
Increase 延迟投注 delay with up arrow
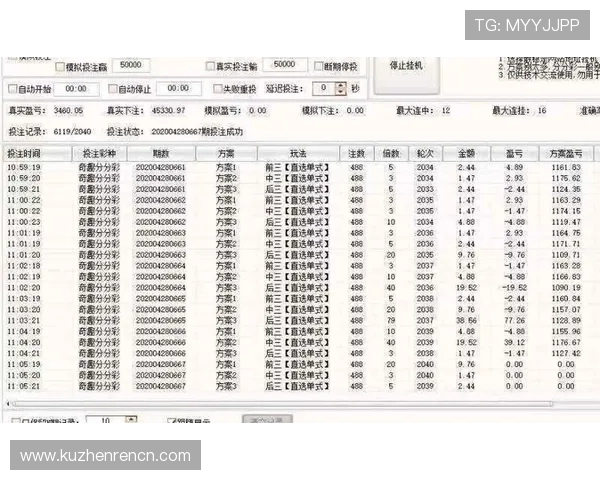[341, 85]
